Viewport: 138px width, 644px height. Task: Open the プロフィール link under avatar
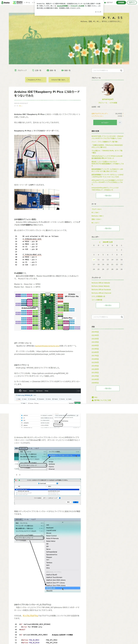coord(103,103)
